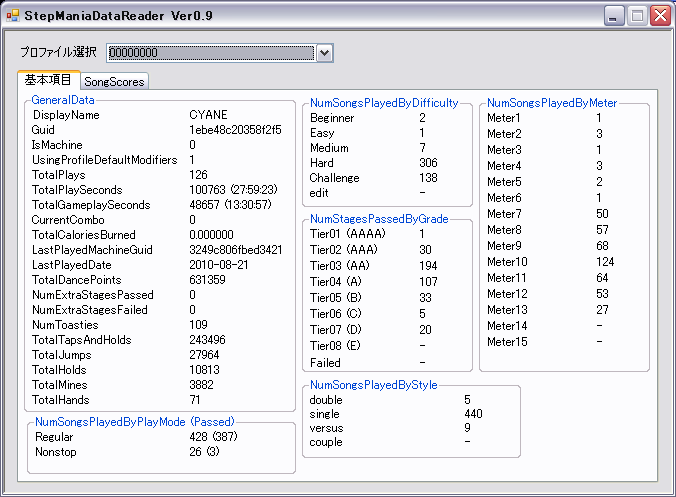Click the Meter9 count 68
676x497 pixels.
(602, 246)
